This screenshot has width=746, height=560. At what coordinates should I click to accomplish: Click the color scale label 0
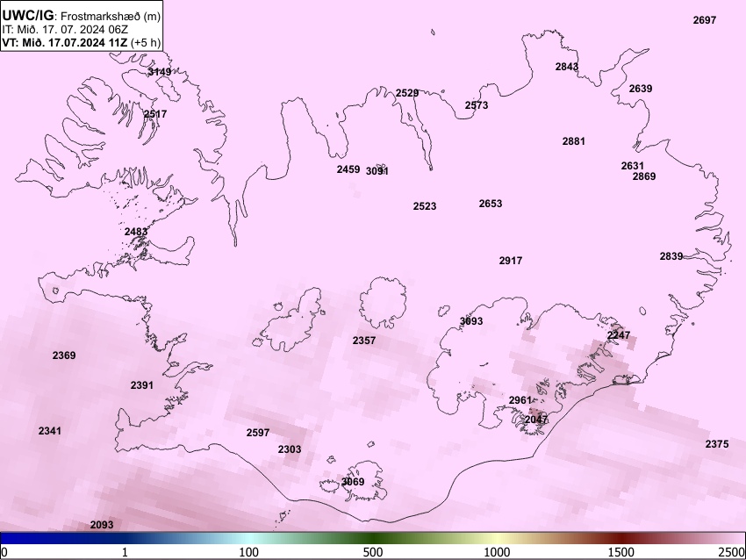(x=4, y=552)
